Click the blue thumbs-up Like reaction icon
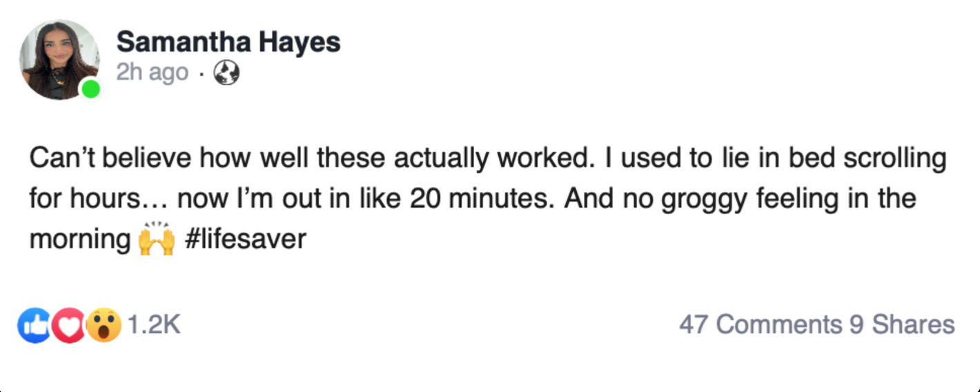The width and height of the screenshot is (980, 392). click(x=33, y=326)
